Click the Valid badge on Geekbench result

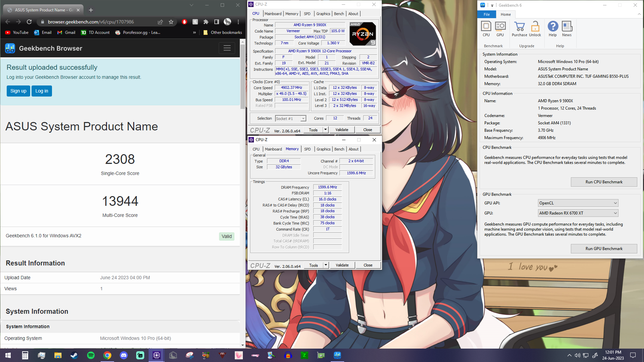click(227, 236)
